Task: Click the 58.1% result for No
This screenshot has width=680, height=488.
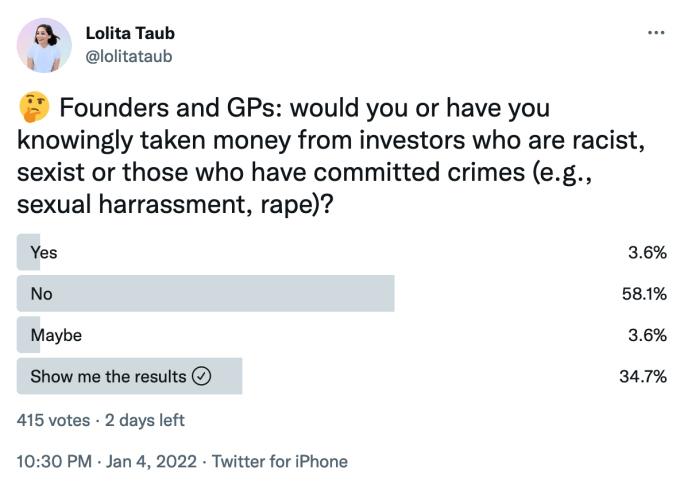Action: [642, 294]
